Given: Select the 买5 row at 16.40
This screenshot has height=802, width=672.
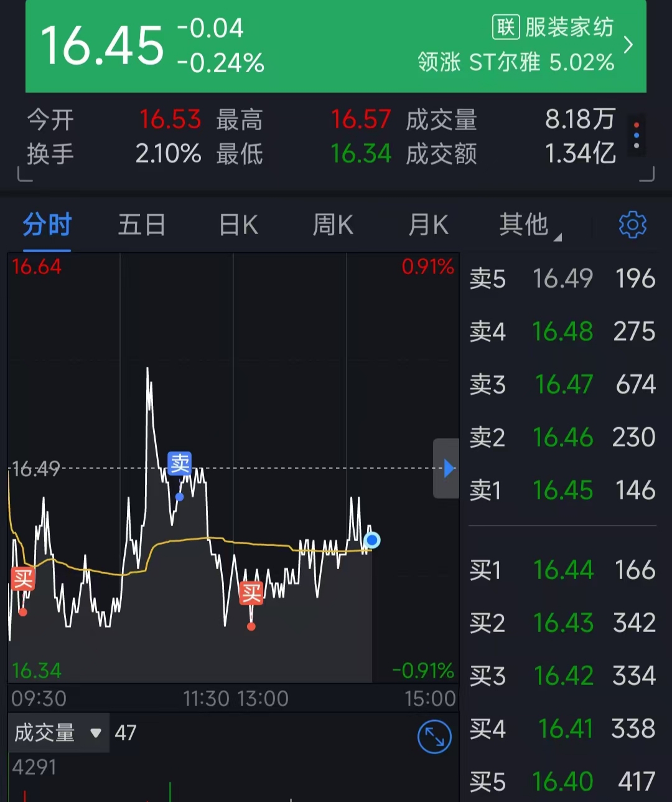Looking at the screenshot, I should (x=562, y=781).
